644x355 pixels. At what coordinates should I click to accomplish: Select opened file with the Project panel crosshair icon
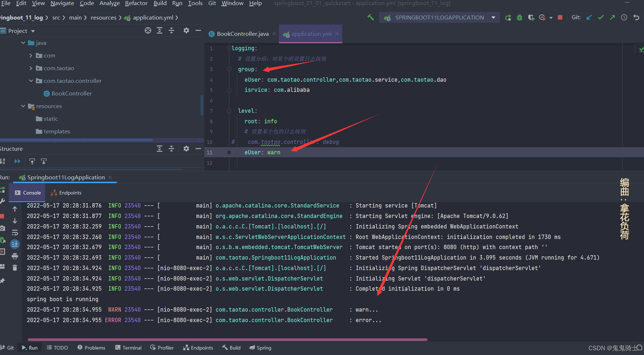pyautogui.click(x=148, y=30)
